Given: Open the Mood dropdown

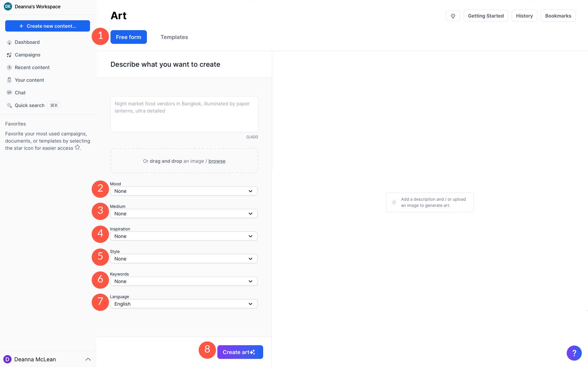Looking at the screenshot, I should click(x=184, y=191).
